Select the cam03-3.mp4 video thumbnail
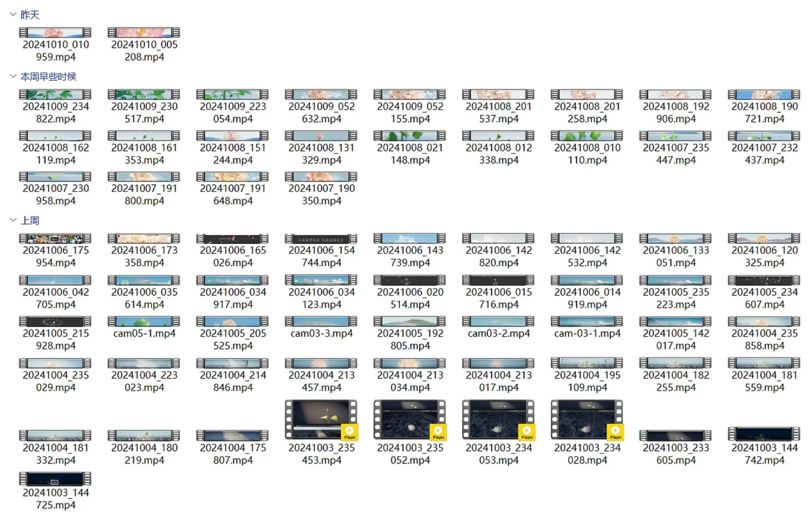Viewport: 812px width, 529px height. [321, 321]
